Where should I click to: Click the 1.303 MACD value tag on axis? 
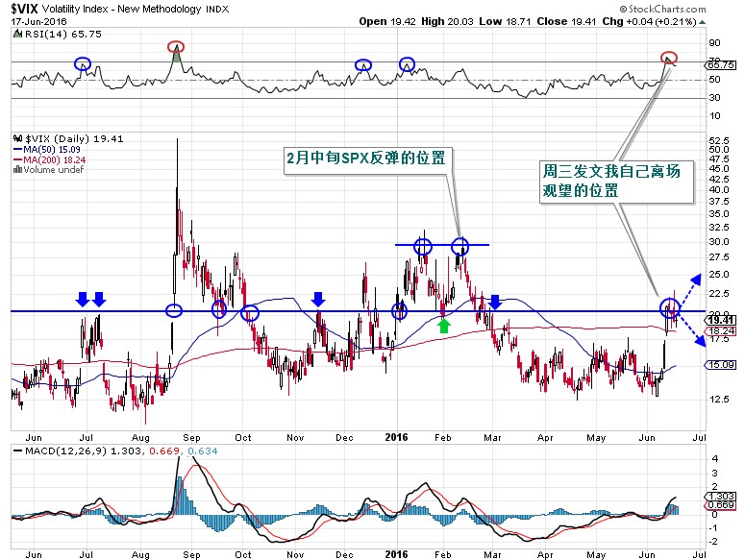coord(721,497)
